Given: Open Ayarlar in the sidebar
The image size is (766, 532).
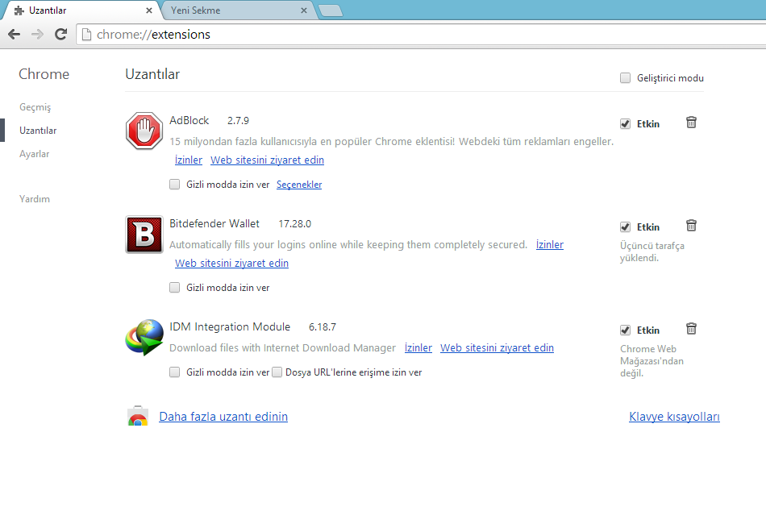Looking at the screenshot, I should (34, 154).
